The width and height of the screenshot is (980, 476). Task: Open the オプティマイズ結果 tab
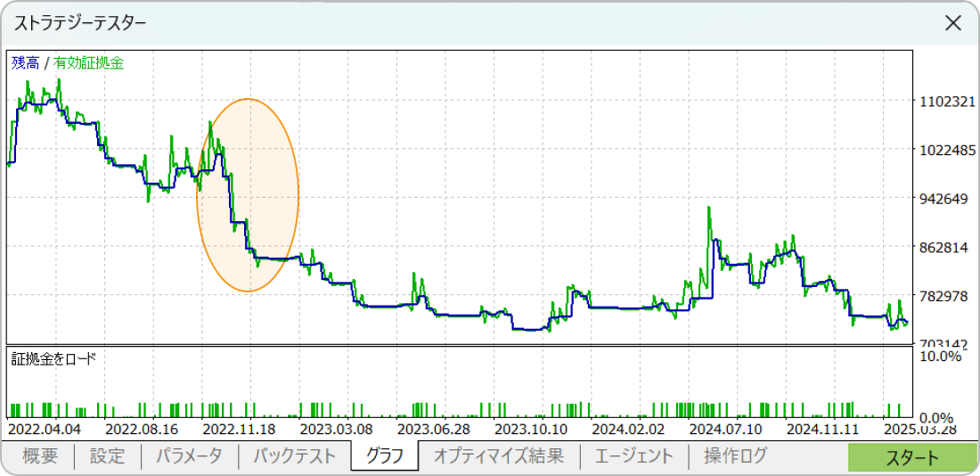click(x=498, y=456)
